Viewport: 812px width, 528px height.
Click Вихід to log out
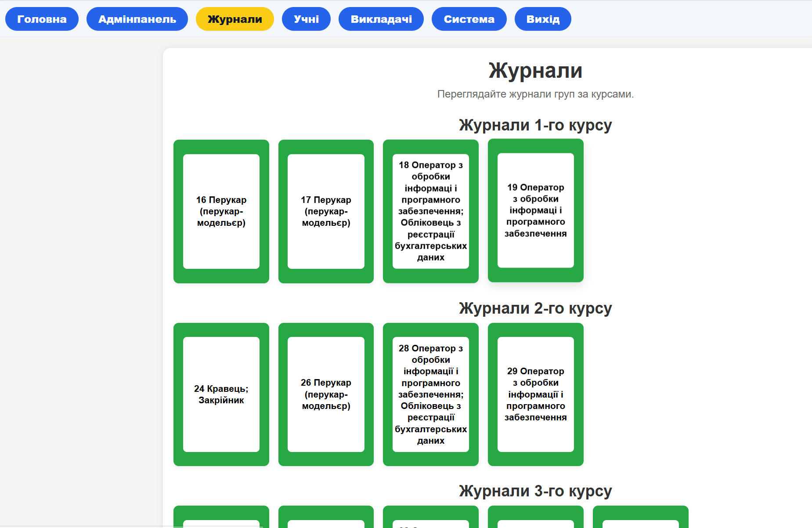coord(542,19)
